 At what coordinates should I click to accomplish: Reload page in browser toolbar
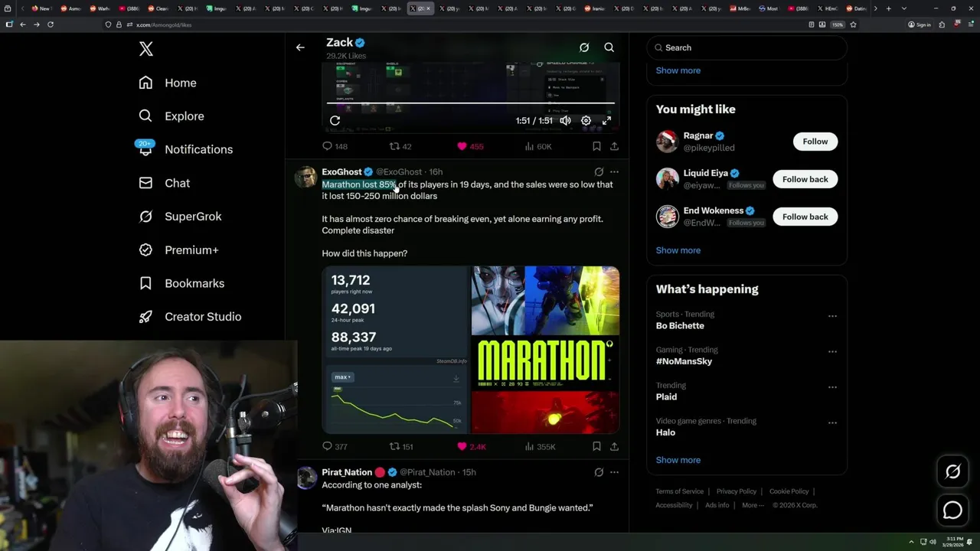(x=51, y=24)
